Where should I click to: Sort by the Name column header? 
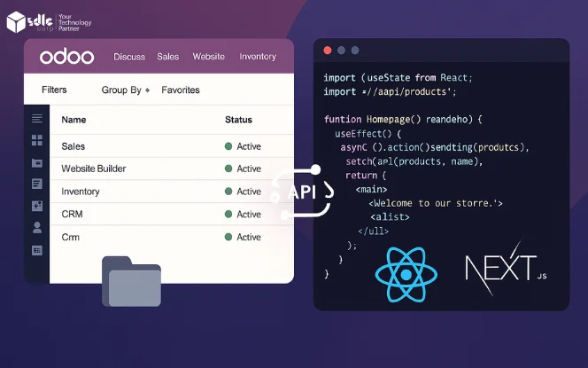point(73,120)
